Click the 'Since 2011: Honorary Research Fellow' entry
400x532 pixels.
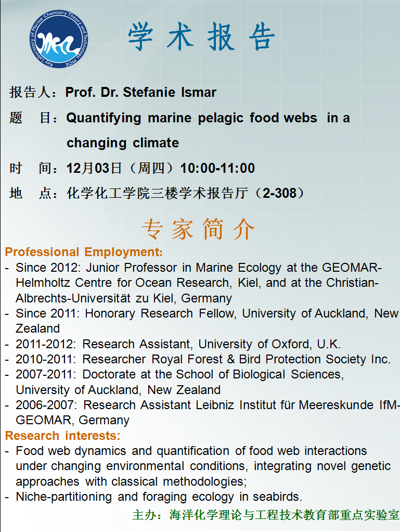tap(207, 313)
